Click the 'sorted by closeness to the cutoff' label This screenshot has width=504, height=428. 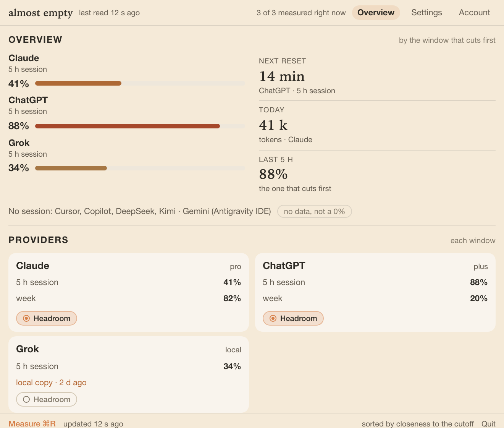point(418,423)
